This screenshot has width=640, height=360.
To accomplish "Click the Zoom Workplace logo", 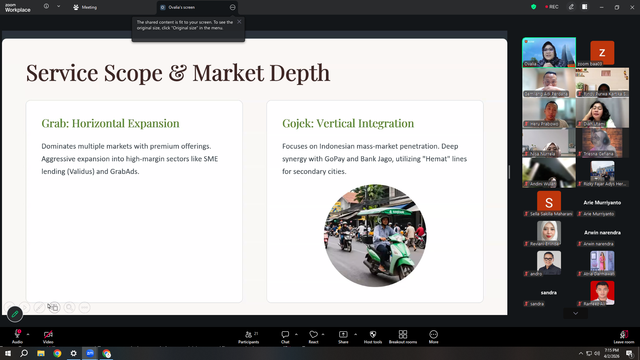I will tap(17, 8).
